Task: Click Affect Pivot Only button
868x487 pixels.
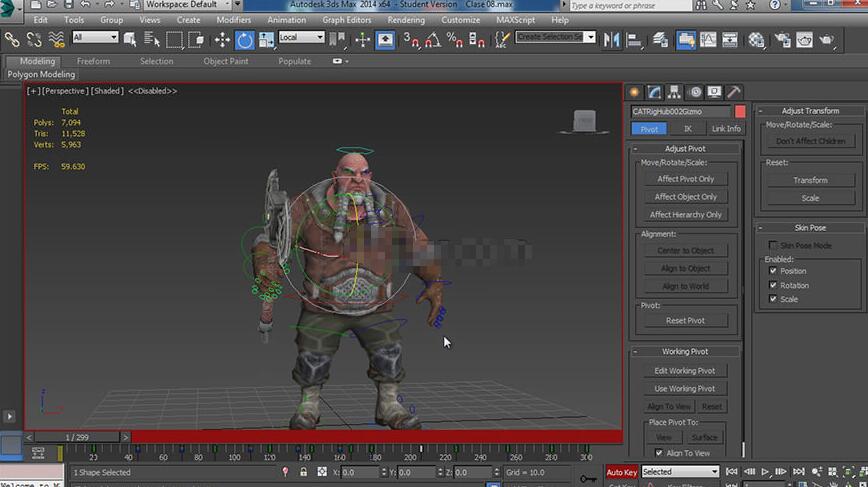Action: tap(685, 179)
